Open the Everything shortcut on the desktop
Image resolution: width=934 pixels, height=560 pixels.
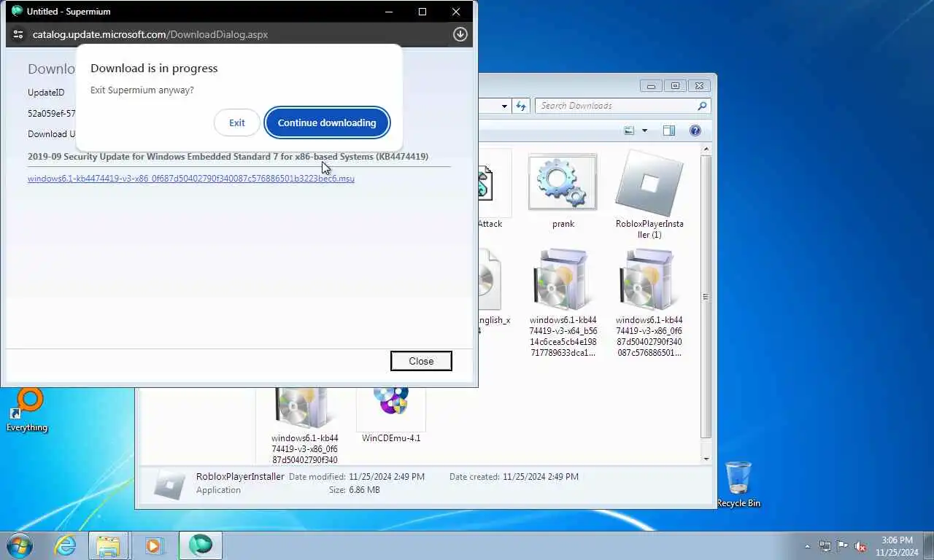[27, 411]
